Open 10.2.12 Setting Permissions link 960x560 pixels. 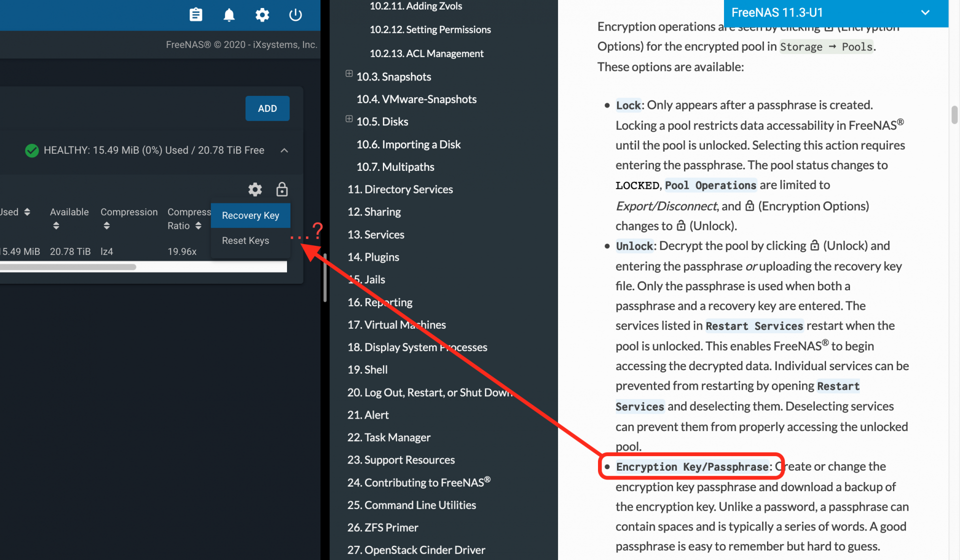[430, 29]
